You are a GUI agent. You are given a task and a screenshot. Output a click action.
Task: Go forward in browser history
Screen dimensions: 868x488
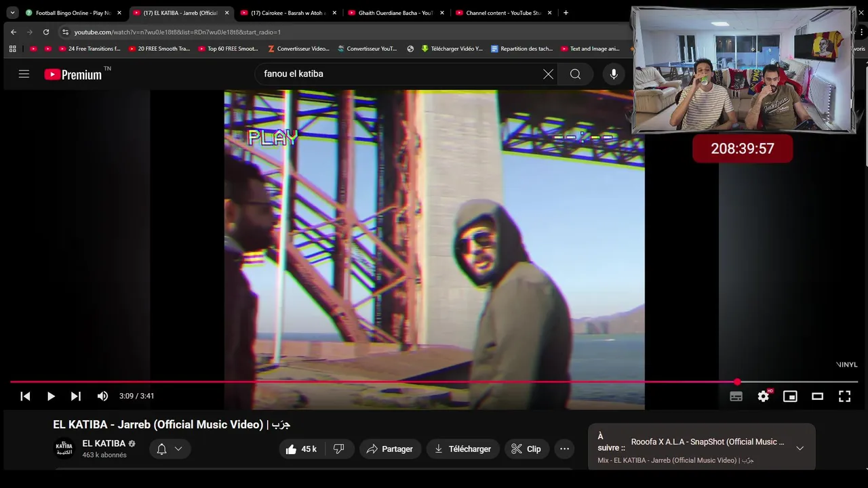pyautogui.click(x=30, y=32)
